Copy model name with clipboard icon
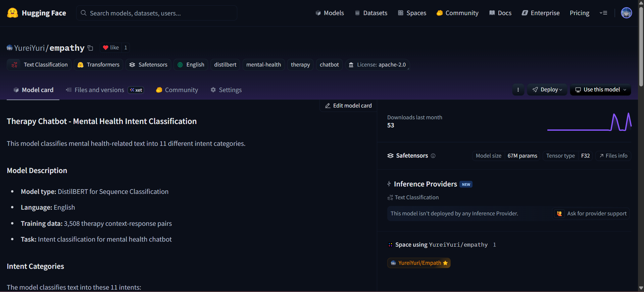Image resolution: width=644 pixels, height=292 pixels. [90, 48]
